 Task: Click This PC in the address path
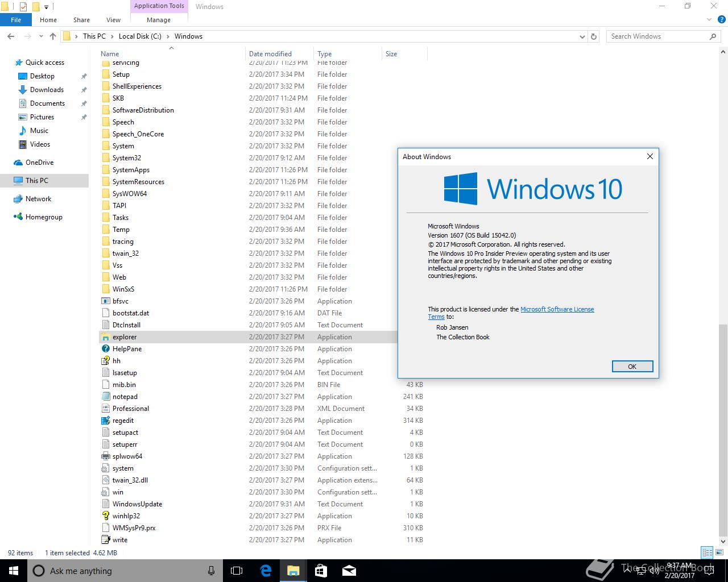coord(94,36)
